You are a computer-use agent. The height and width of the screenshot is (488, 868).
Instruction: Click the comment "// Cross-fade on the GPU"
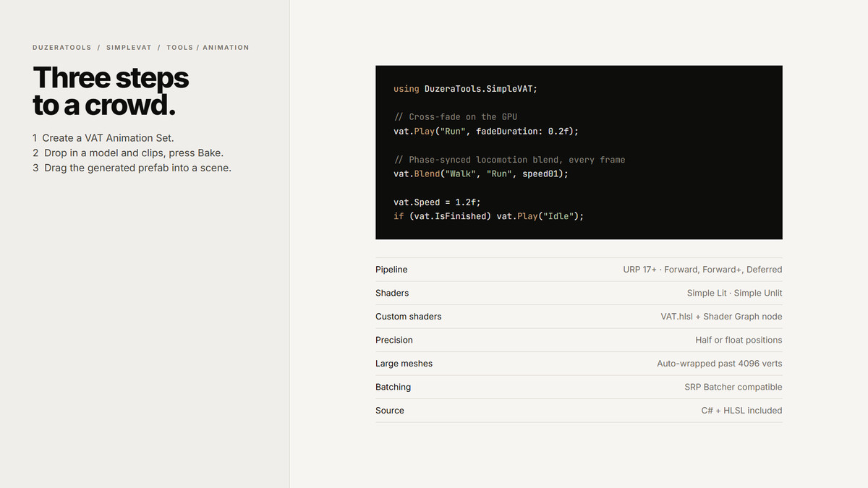pos(456,117)
